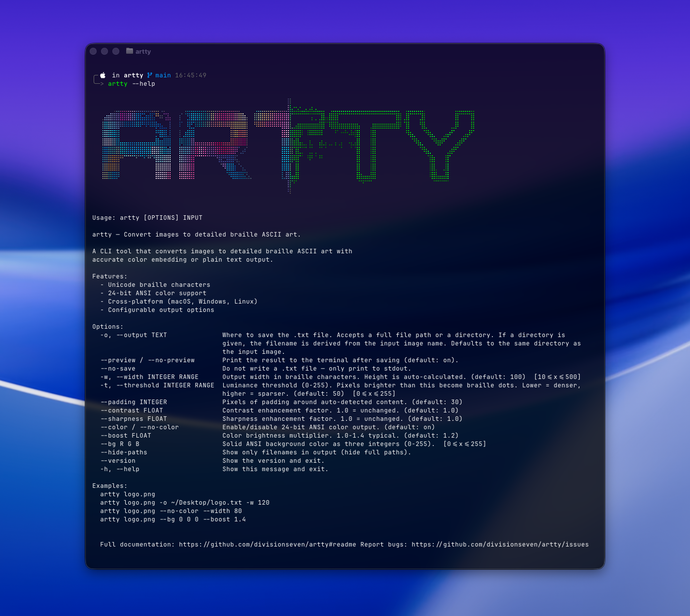Click the colorful letter 'A' in the ARTTY banner
Image resolution: width=690 pixels, height=616 pixels.
137,145
